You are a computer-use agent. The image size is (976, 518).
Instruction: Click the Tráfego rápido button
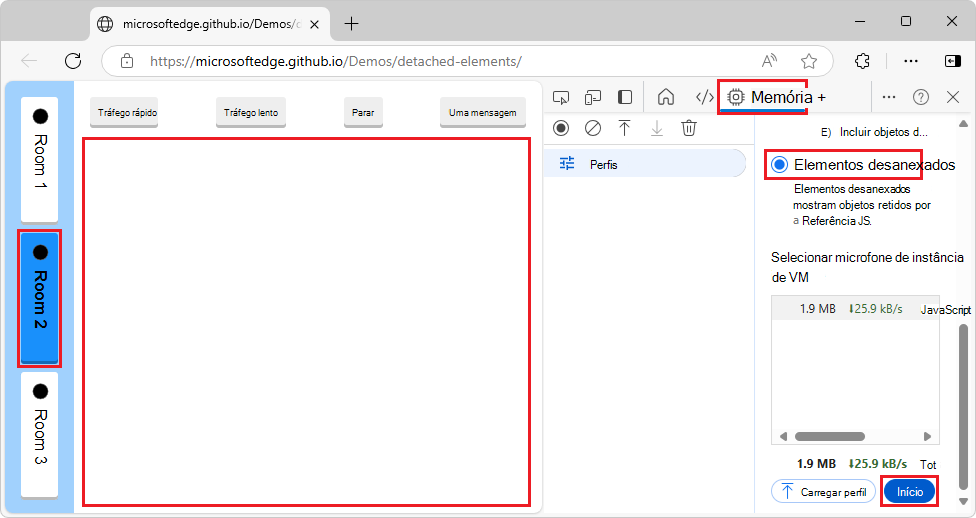(124, 113)
